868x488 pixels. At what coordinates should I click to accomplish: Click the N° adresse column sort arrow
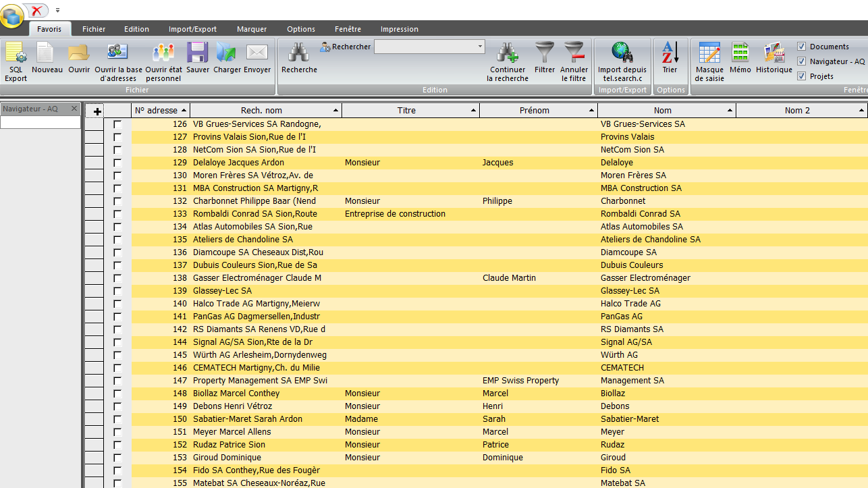[x=184, y=111]
